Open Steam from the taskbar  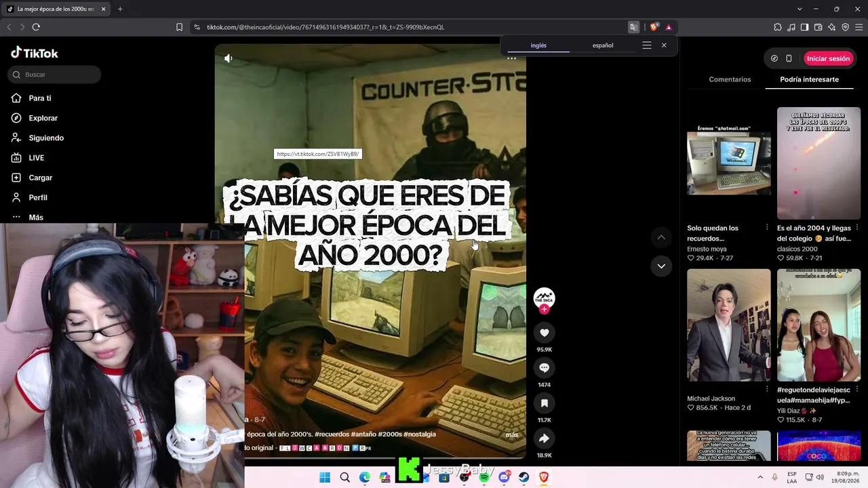[524, 477]
